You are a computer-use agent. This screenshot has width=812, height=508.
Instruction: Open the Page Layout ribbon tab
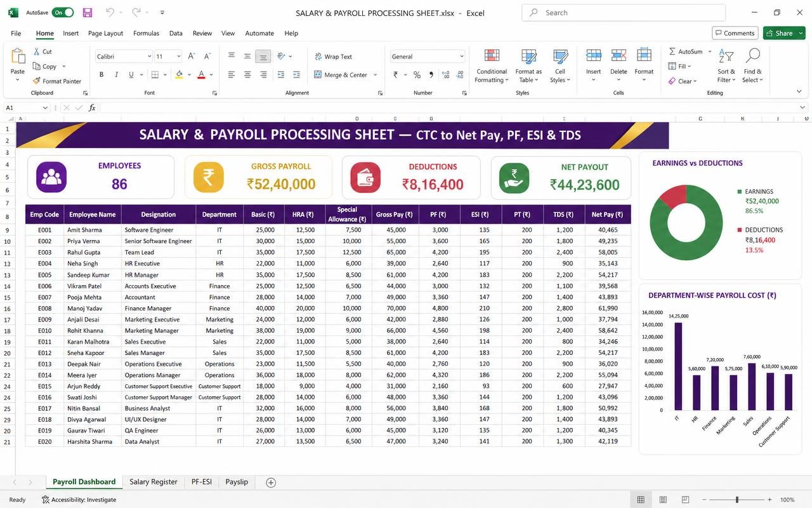pos(105,33)
